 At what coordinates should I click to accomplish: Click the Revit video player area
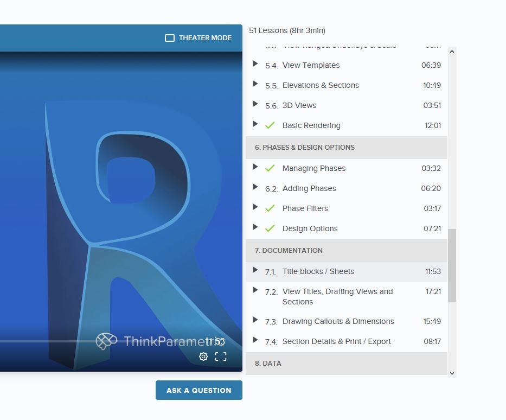(121, 212)
